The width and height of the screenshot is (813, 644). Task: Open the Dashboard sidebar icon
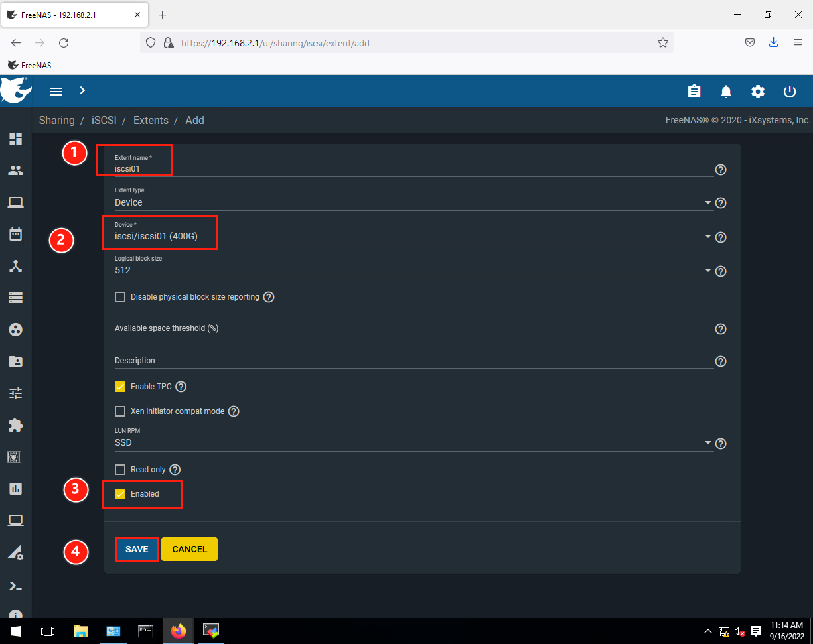pos(15,139)
